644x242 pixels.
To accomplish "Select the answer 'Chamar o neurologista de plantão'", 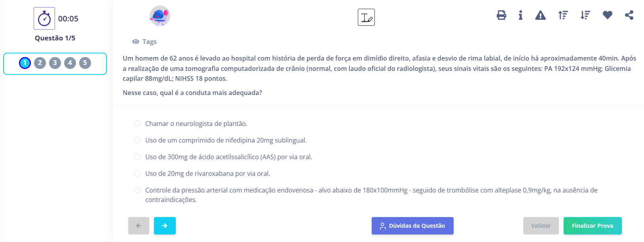I will 137,124.
